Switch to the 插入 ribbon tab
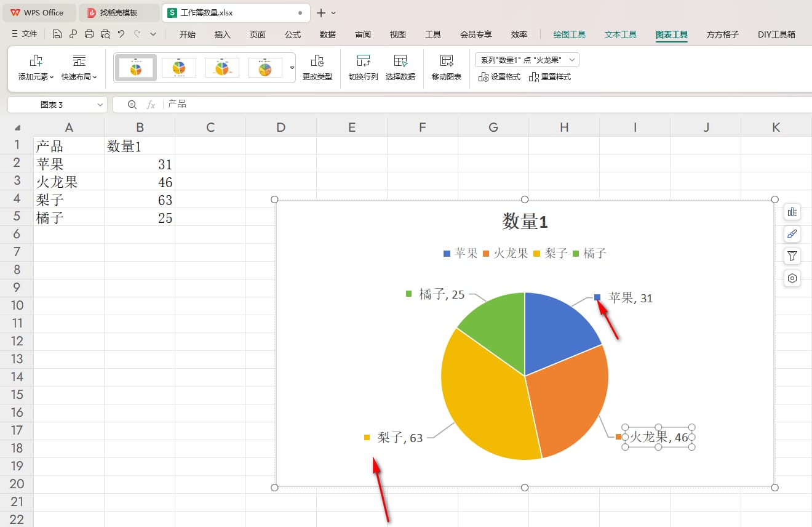Viewport: 812px width, 527px height. click(222, 34)
